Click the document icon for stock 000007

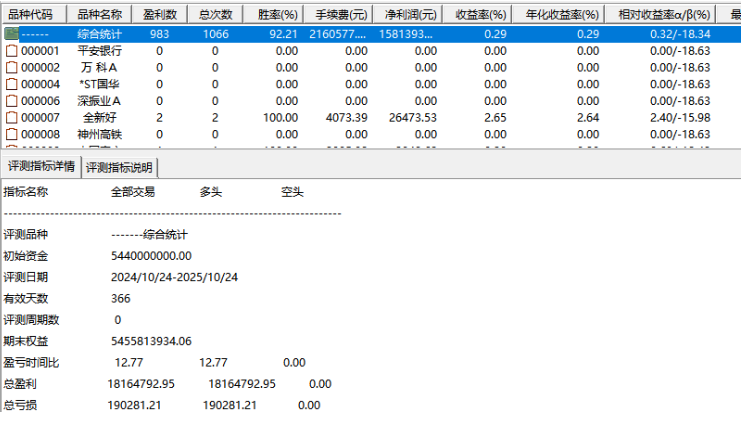pos(11,117)
